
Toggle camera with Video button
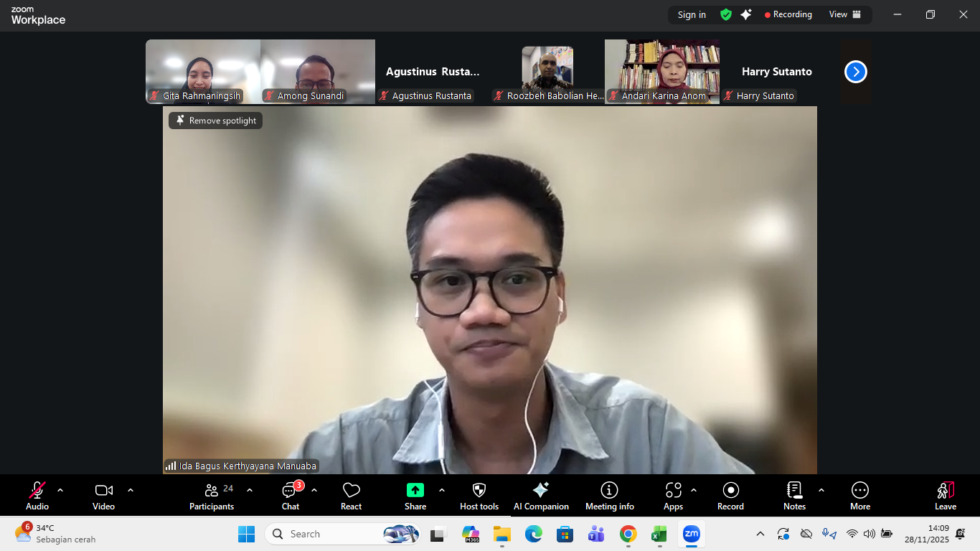103,491
